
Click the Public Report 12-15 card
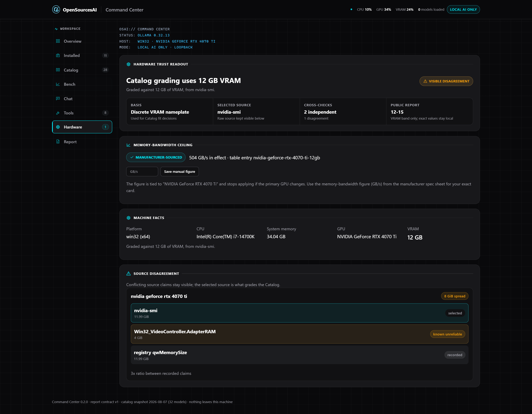pyautogui.click(x=429, y=112)
